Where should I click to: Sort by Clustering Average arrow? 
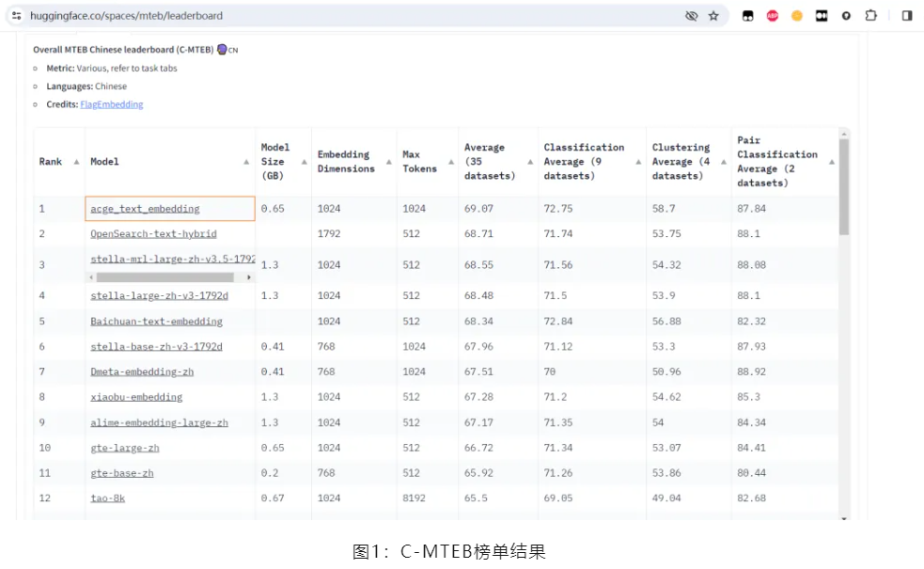point(724,162)
